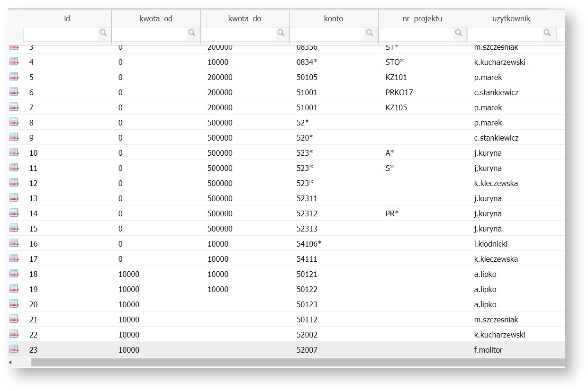588x391 pixels.
Task: Focus the kwota_od filter input field
Action: click(149, 33)
